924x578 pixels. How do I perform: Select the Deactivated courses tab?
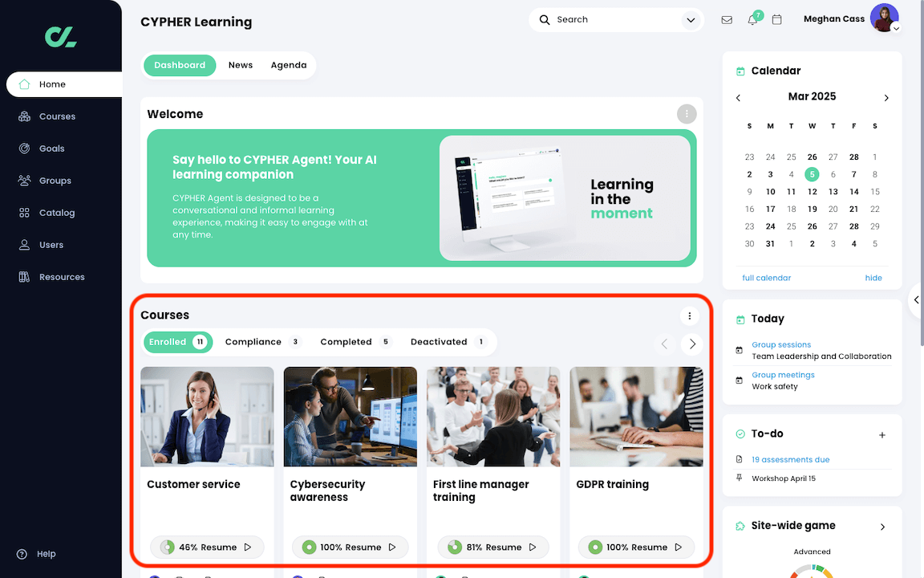(448, 342)
